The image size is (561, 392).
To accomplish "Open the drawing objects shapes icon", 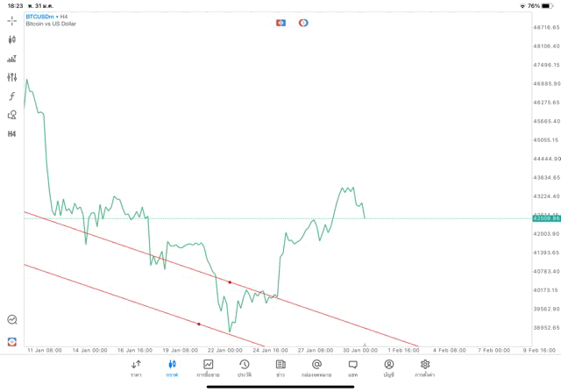I will pos(12,115).
